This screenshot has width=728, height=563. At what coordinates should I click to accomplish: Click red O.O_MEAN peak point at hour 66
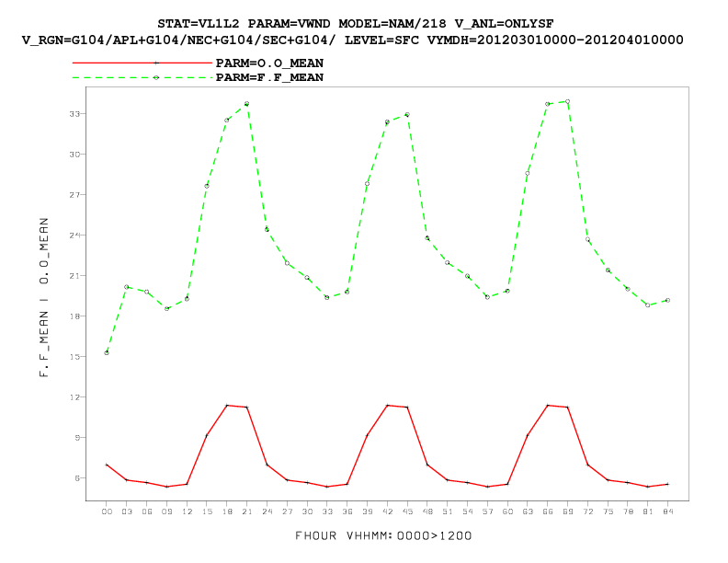(548, 406)
